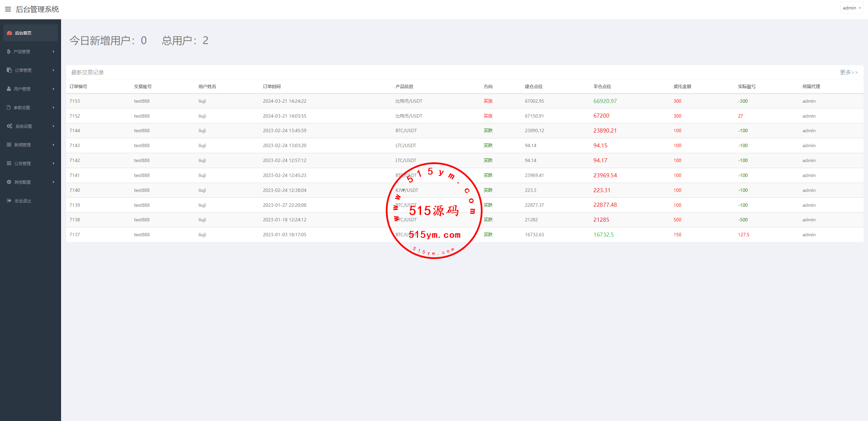Screen dimensions: 868x421
Task: Select the 后台首页 menu item
Action: (23, 33)
